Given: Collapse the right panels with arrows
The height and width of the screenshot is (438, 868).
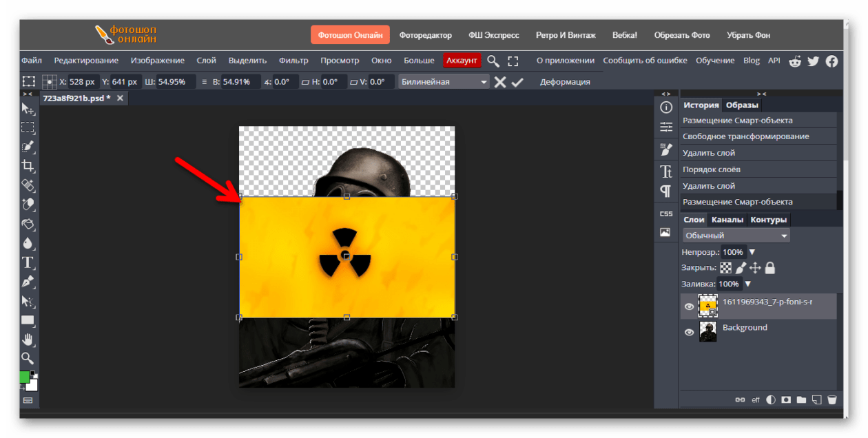Looking at the screenshot, I should (x=761, y=94).
